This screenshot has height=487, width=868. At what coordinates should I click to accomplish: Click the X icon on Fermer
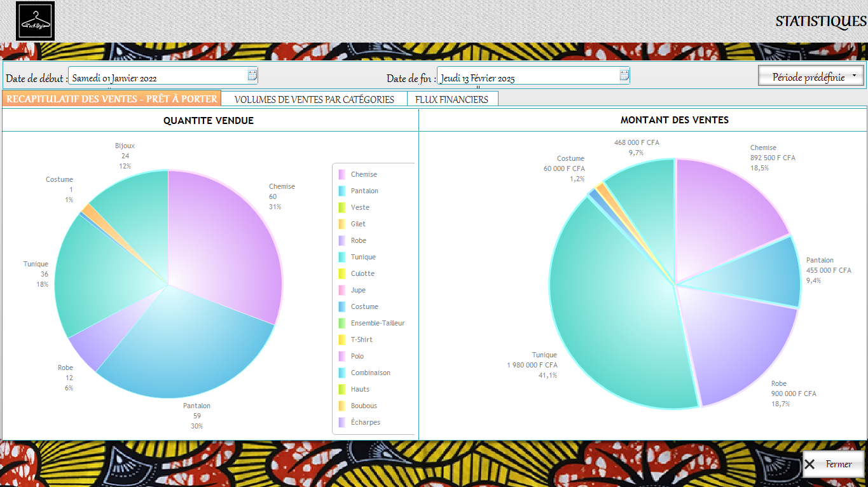pyautogui.click(x=809, y=464)
